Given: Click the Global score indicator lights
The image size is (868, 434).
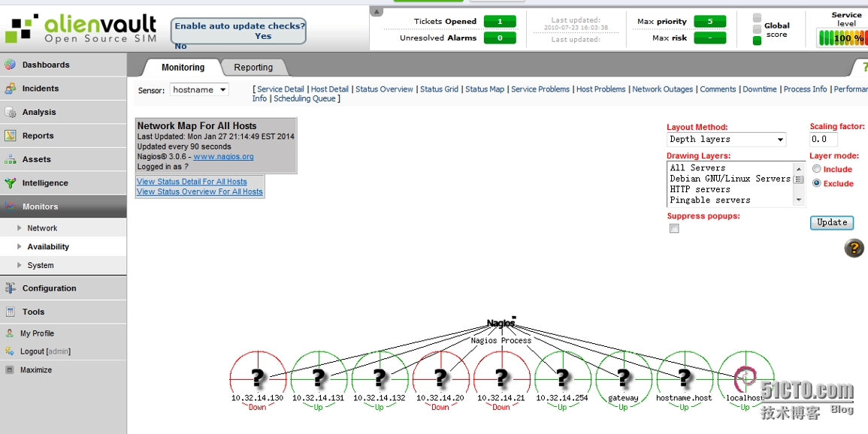Looking at the screenshot, I should (757, 29).
